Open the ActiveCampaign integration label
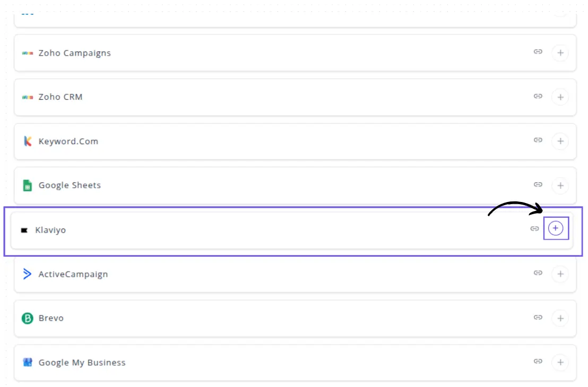588x387 pixels. [73, 274]
